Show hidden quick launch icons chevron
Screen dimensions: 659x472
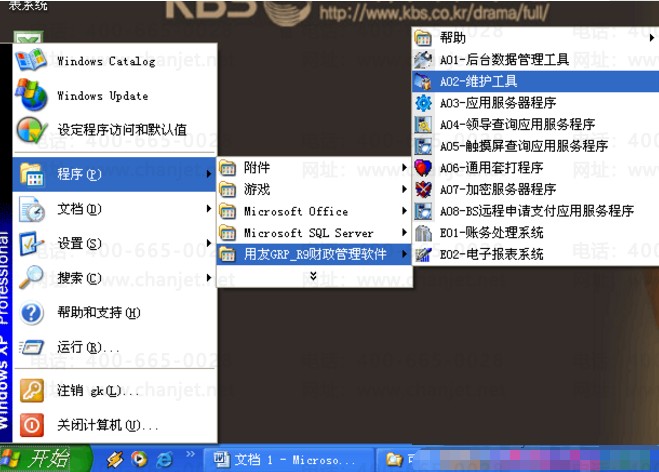coord(190,454)
